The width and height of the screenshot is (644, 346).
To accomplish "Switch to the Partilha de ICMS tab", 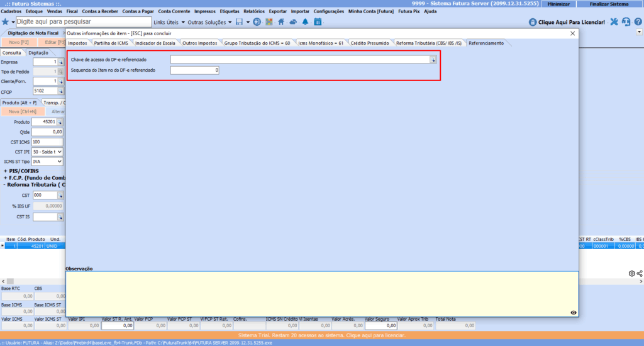I will [x=111, y=43].
